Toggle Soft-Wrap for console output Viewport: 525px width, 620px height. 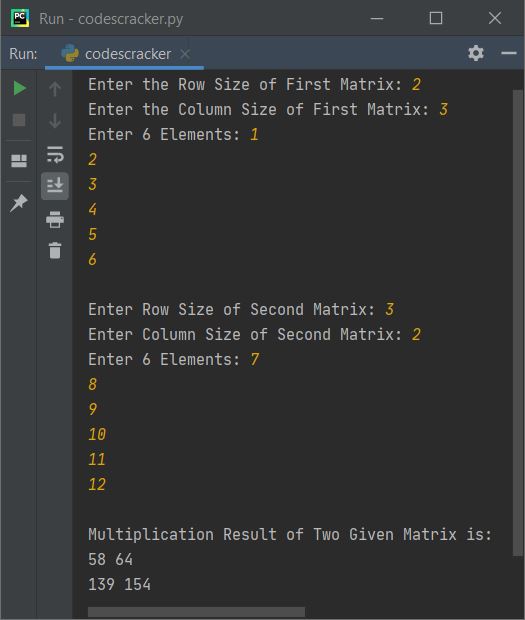pos(55,154)
